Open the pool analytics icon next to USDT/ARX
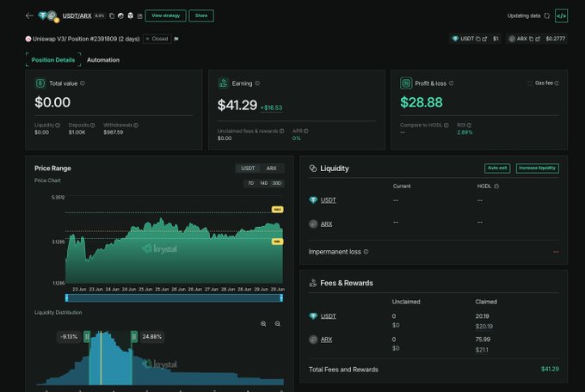This screenshot has height=392, width=585. click(x=120, y=15)
